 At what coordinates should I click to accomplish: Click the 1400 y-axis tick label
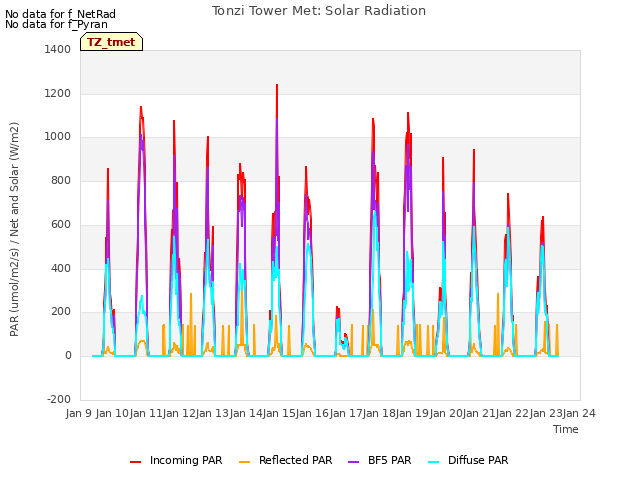58,49
